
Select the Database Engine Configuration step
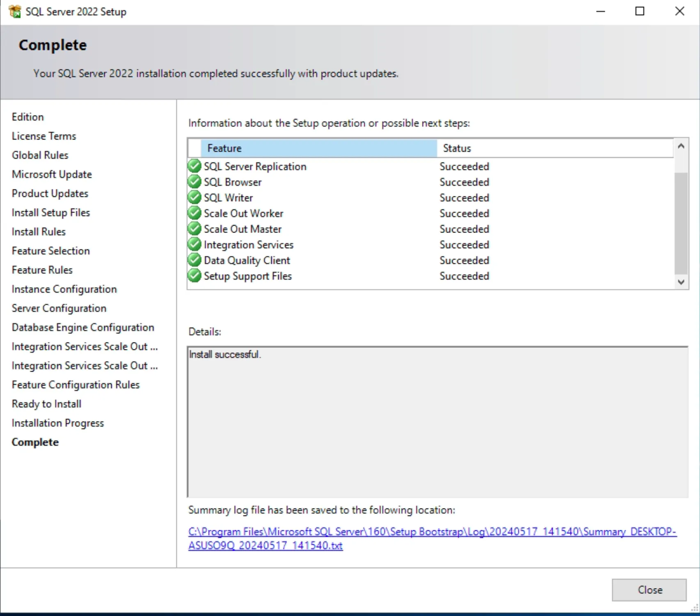point(83,327)
